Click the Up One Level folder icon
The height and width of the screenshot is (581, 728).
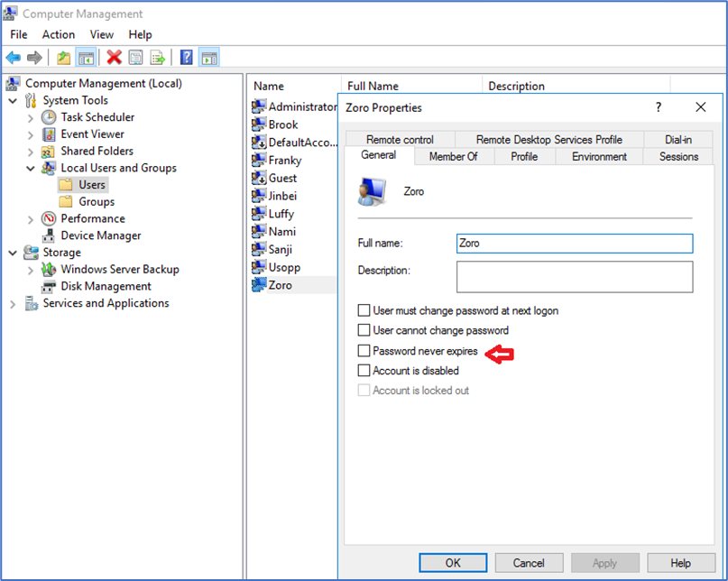(63, 58)
